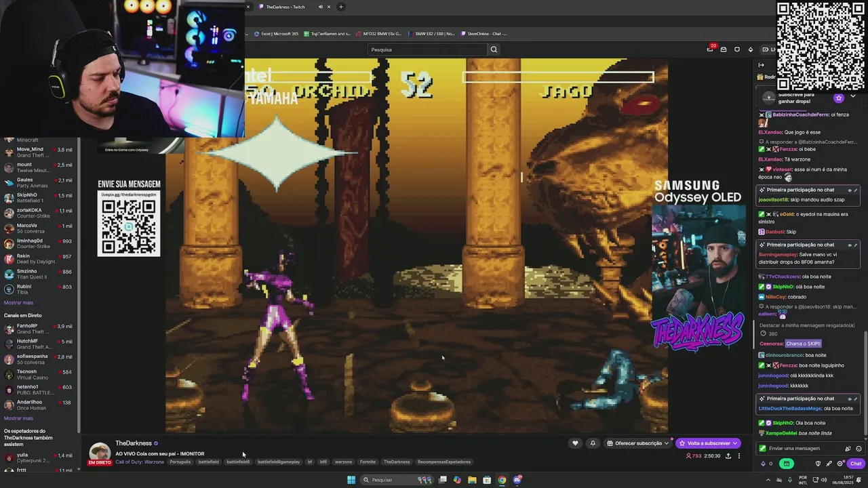The image size is (868, 488).
Task: Open Rubini Tibia channel
Action: 39,289
